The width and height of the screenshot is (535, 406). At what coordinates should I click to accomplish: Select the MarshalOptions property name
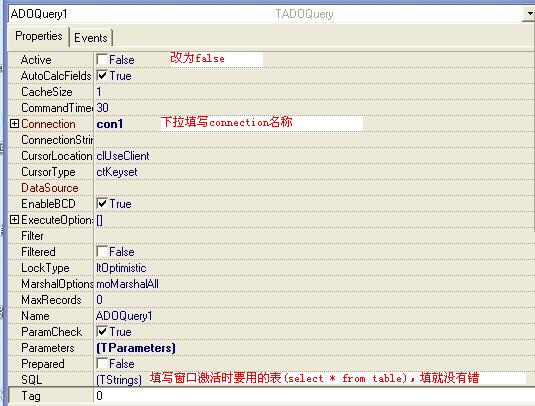pyautogui.click(x=57, y=284)
